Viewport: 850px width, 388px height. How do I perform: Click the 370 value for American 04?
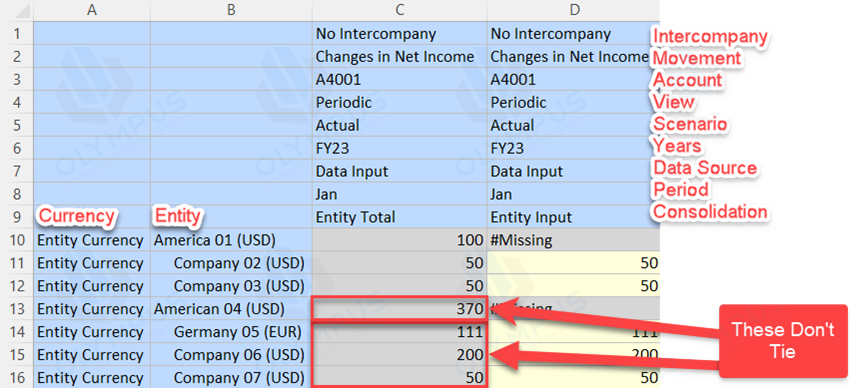400,309
